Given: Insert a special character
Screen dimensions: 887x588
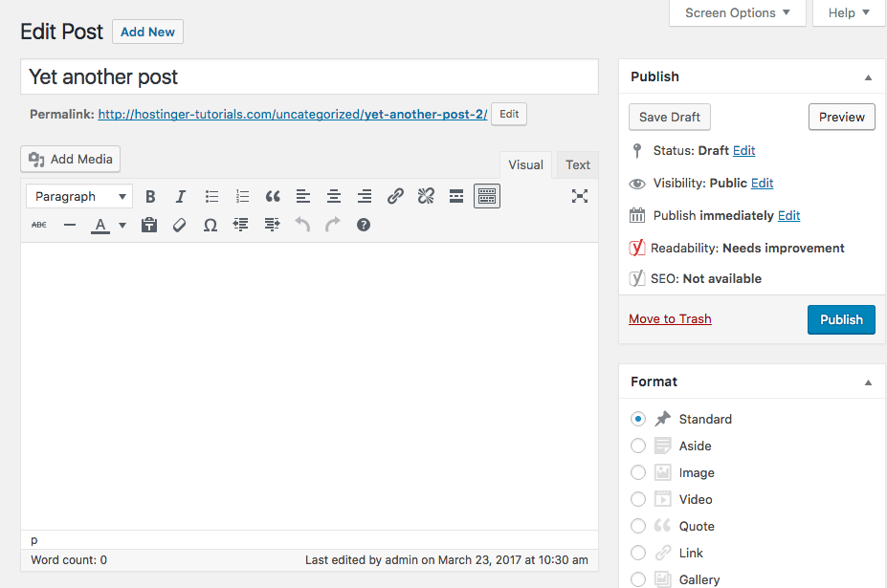Looking at the screenshot, I should point(210,225).
